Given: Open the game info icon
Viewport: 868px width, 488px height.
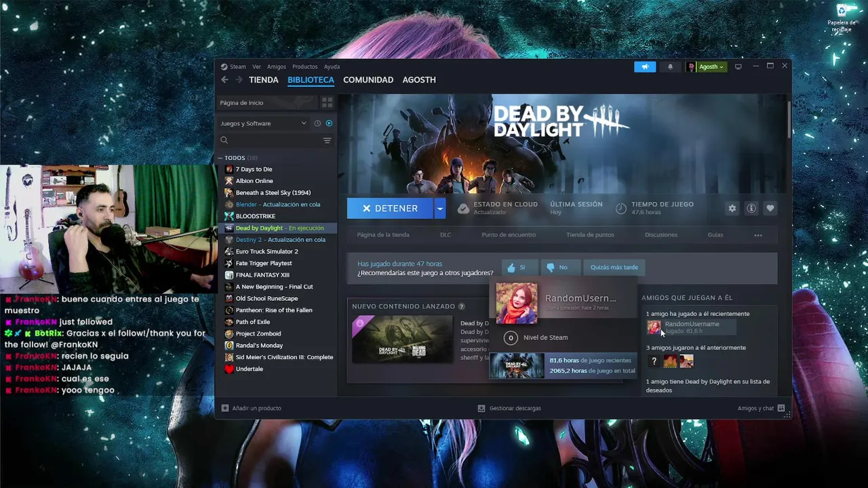Looking at the screenshot, I should [751, 208].
